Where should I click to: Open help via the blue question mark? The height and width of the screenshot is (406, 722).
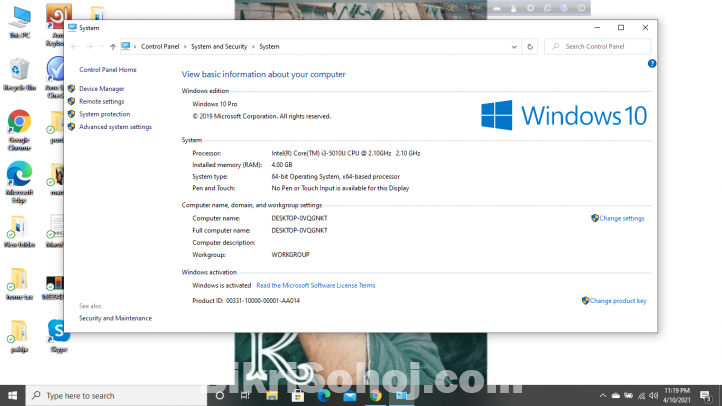(652, 64)
